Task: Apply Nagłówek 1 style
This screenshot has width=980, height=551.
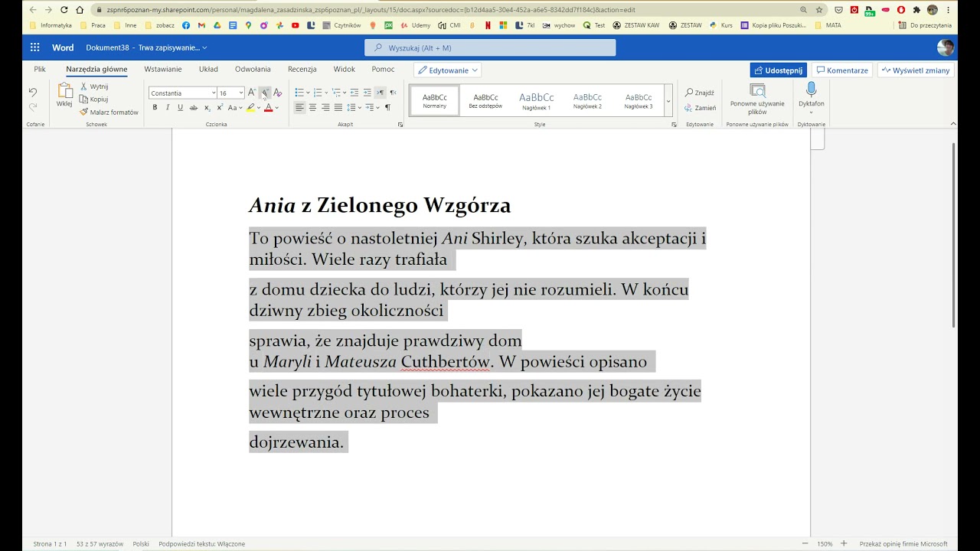Action: coord(537,100)
